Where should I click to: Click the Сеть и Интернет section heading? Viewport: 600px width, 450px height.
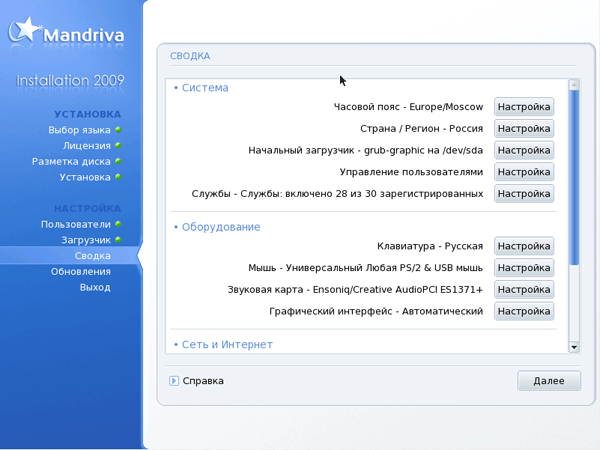pyautogui.click(x=227, y=344)
